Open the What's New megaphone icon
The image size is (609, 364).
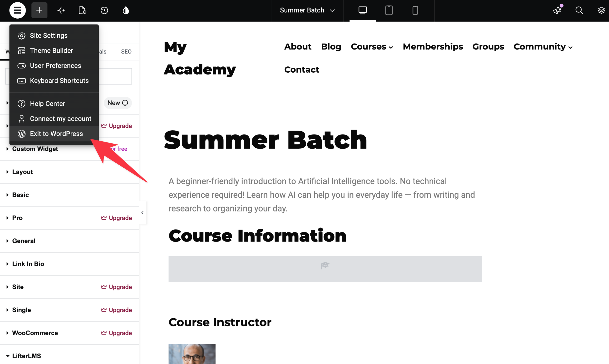pyautogui.click(x=557, y=10)
